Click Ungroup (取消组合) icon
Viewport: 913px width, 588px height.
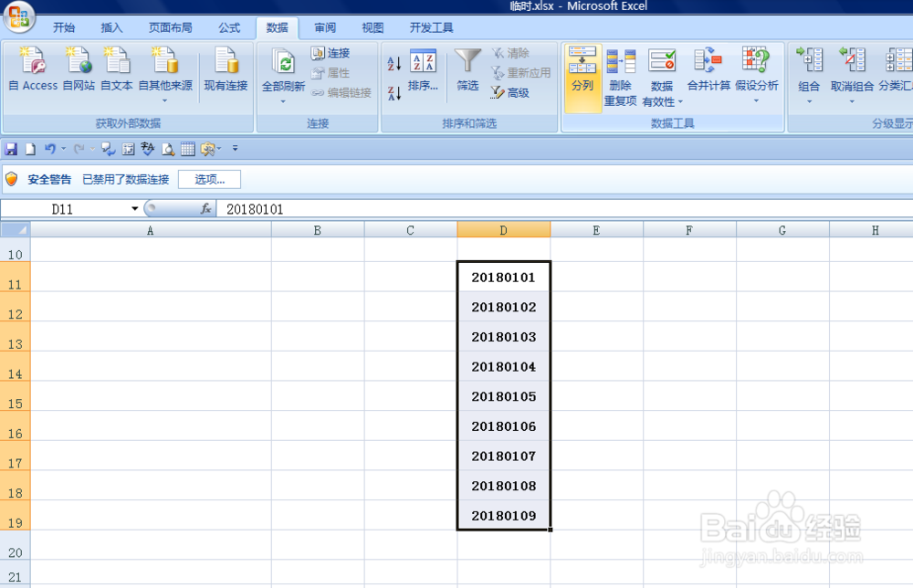point(852,60)
